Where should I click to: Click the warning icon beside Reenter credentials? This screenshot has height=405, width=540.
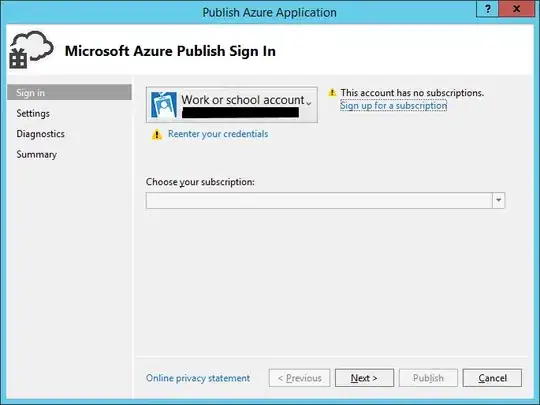tap(157, 134)
